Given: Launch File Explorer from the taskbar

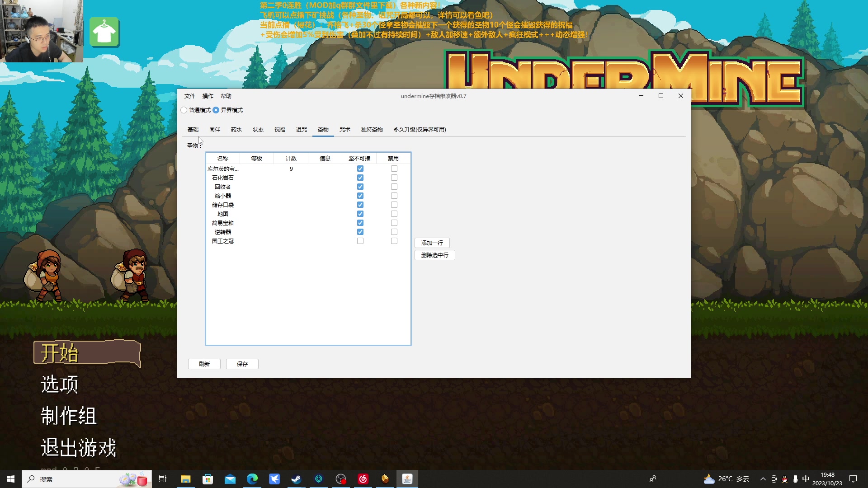Looking at the screenshot, I should tap(185, 479).
